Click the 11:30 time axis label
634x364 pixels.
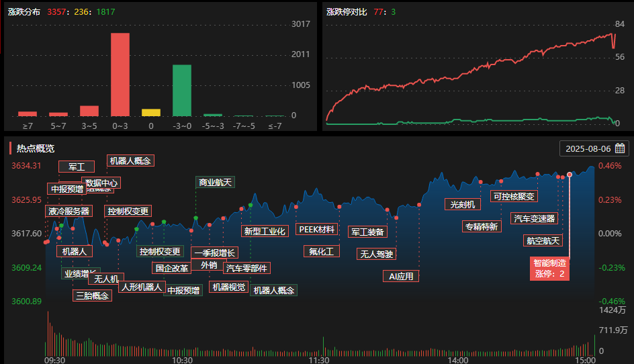pos(319,360)
